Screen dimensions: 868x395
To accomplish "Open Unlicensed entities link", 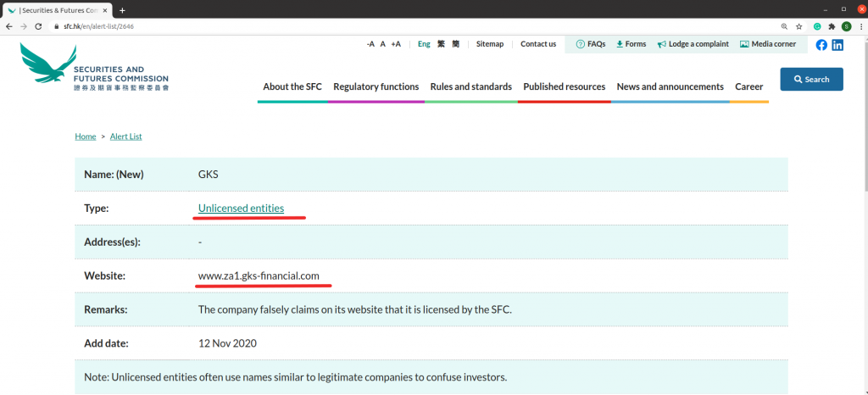I will pos(241,208).
